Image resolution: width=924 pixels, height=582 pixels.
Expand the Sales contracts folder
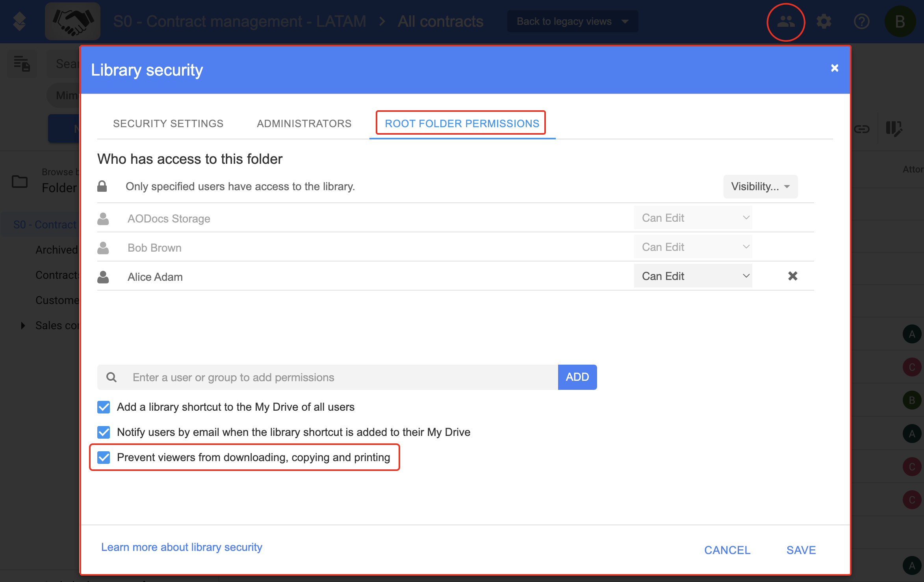tap(23, 325)
